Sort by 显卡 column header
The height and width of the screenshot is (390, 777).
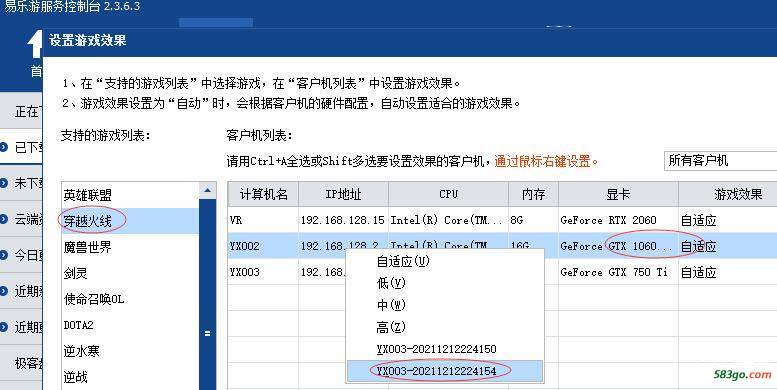point(618,194)
